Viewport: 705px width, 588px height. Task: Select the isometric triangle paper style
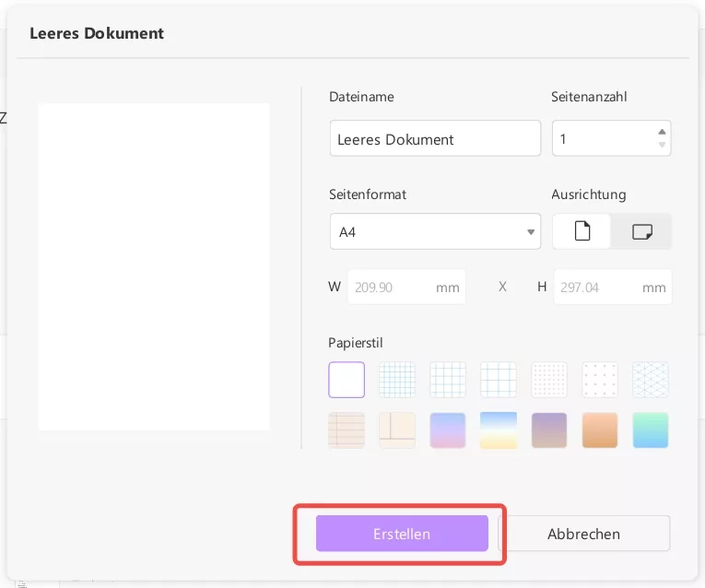pyautogui.click(x=651, y=380)
